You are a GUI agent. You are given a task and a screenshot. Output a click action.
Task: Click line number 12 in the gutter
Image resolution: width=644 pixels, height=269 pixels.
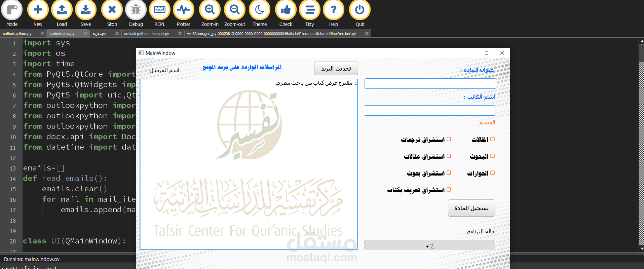coord(13,158)
